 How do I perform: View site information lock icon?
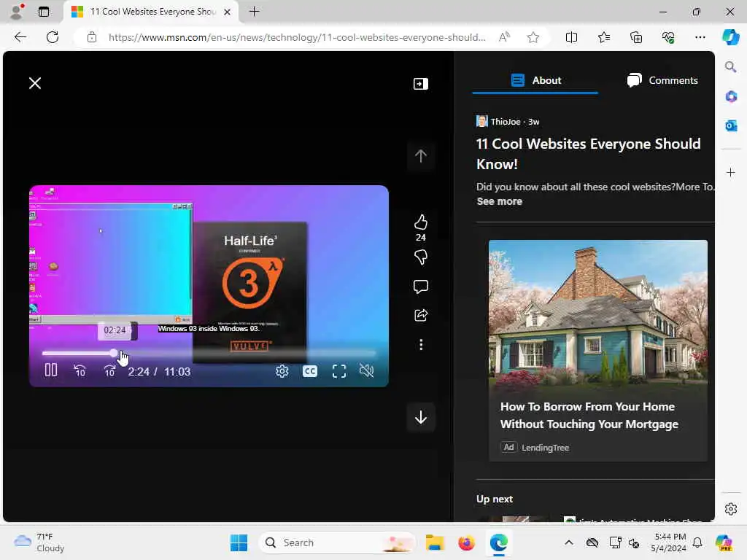click(92, 37)
